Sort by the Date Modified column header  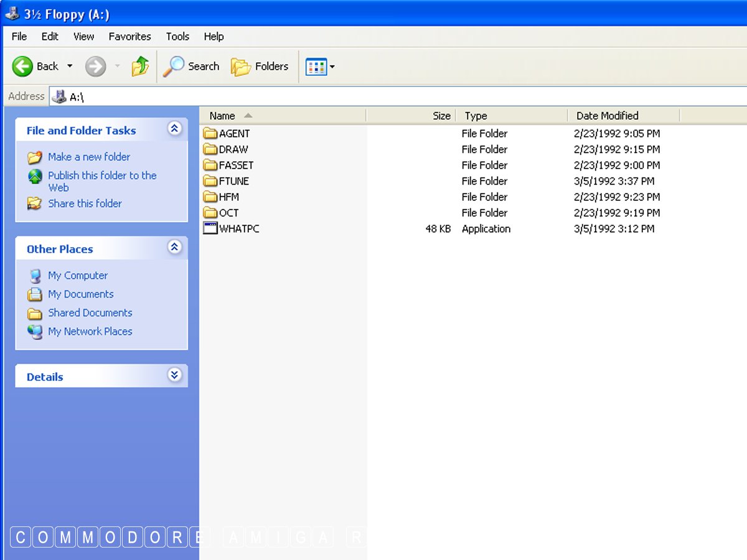pos(607,116)
